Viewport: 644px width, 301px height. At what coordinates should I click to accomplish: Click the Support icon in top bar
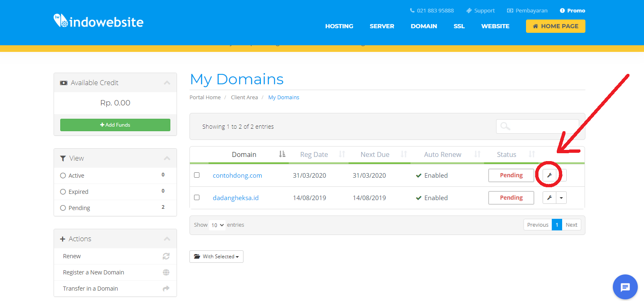pos(469,10)
